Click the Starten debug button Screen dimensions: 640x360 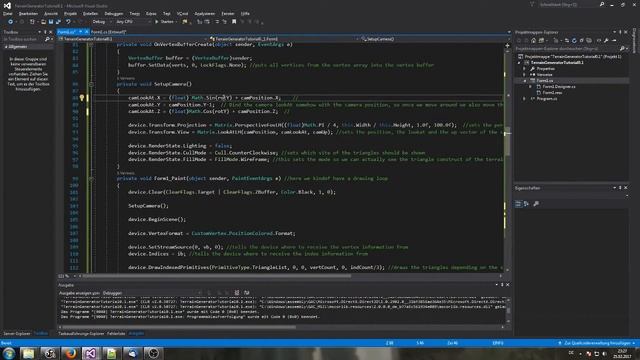[x=164, y=22]
